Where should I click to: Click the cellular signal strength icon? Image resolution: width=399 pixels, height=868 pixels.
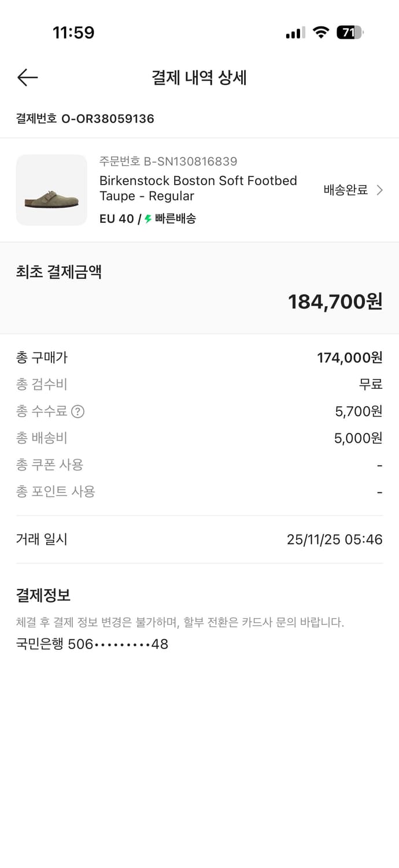(x=294, y=32)
